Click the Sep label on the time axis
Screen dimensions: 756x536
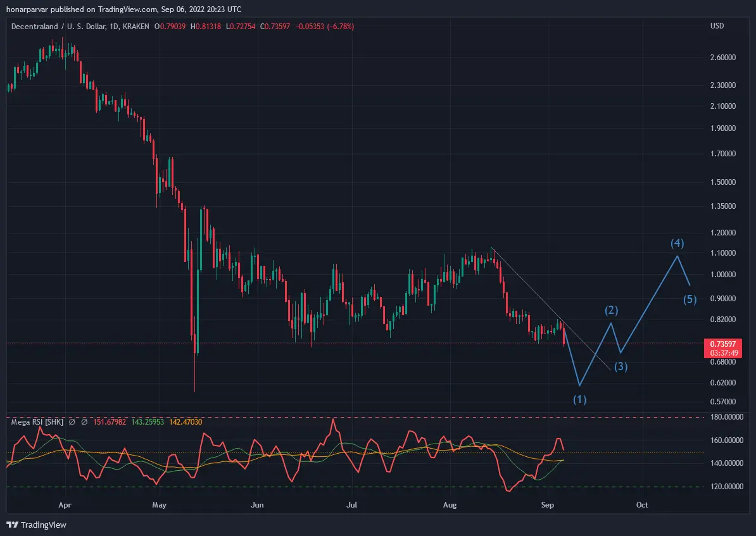point(547,505)
